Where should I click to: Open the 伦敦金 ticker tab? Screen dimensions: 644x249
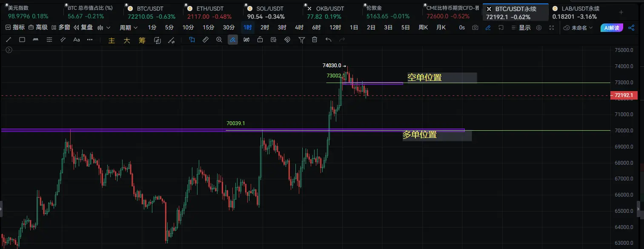pyautogui.click(x=393, y=12)
